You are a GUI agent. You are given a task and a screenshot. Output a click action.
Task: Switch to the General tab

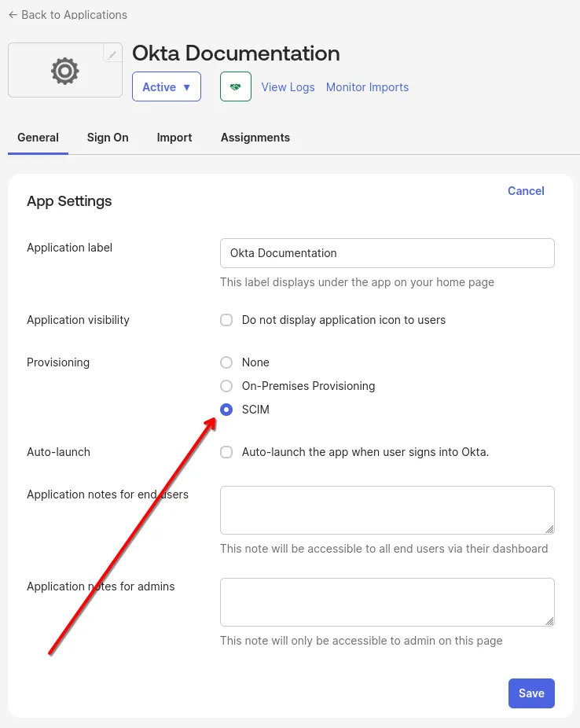pos(38,138)
